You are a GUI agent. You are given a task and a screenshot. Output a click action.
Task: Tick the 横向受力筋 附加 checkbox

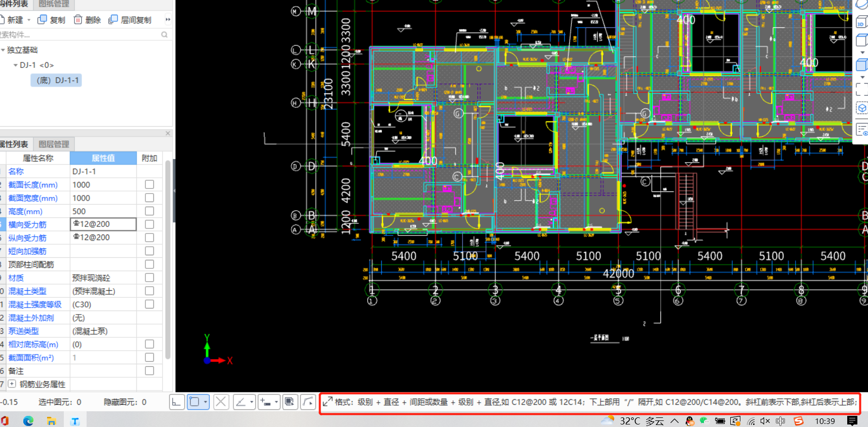click(149, 224)
